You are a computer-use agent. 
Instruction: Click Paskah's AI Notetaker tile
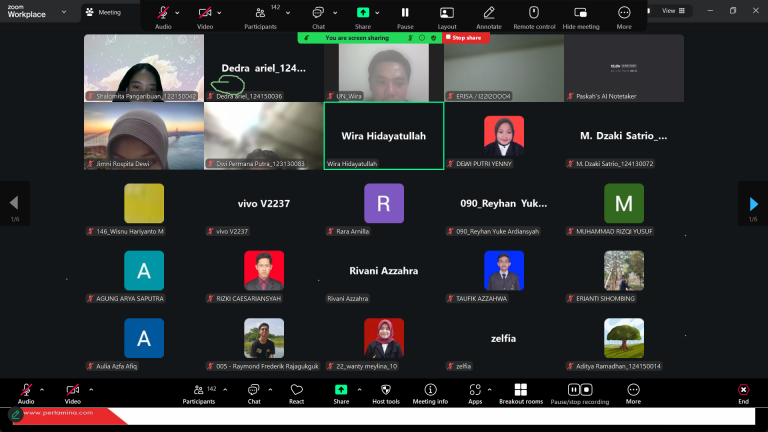pos(624,68)
